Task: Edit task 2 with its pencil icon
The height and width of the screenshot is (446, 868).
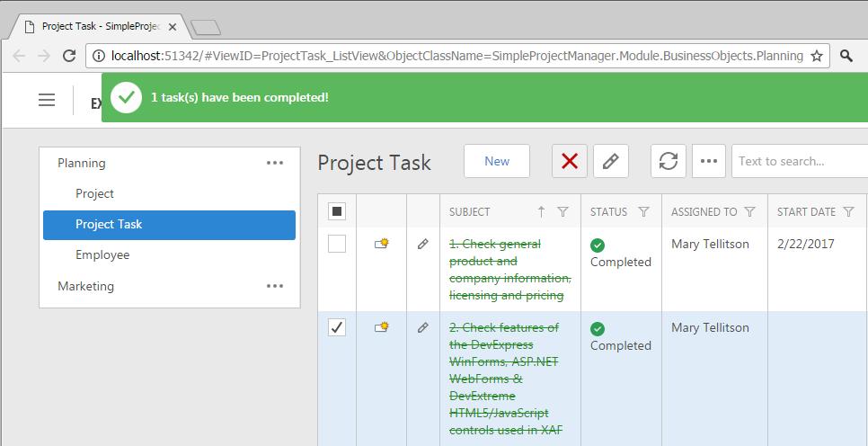Action: click(x=423, y=327)
